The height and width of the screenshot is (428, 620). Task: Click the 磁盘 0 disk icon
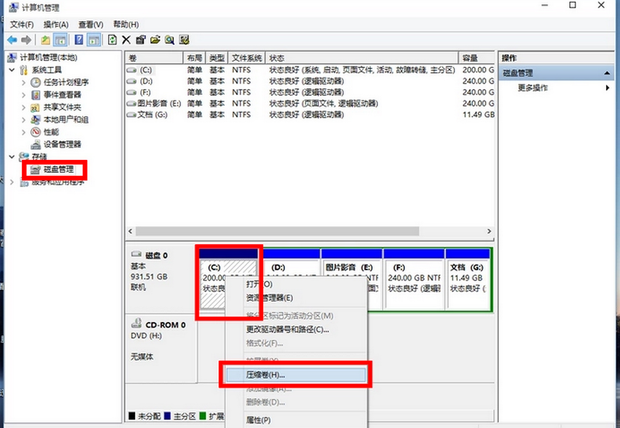[136, 254]
